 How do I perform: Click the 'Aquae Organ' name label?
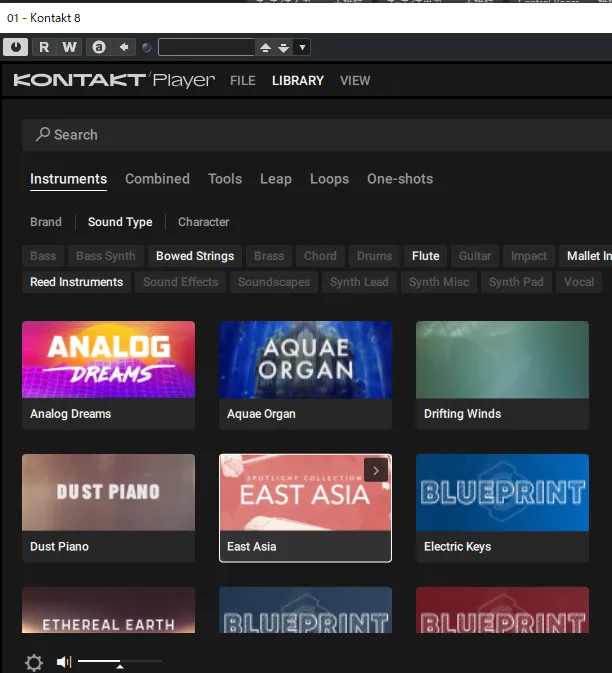pyautogui.click(x=261, y=414)
